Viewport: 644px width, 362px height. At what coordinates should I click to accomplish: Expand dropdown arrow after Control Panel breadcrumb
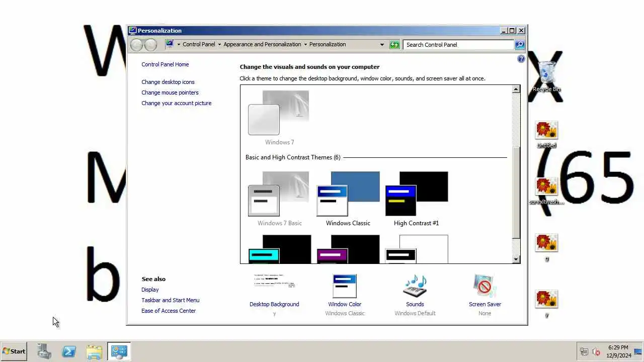(219, 44)
